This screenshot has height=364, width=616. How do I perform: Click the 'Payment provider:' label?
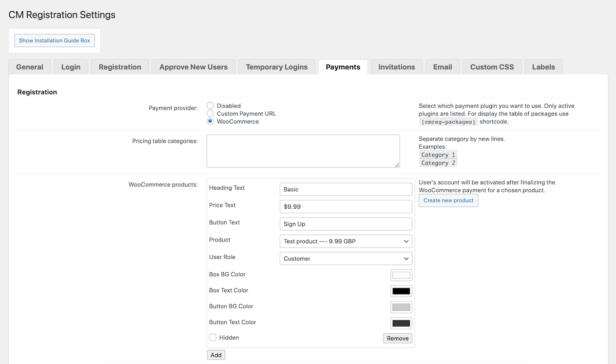(173, 108)
